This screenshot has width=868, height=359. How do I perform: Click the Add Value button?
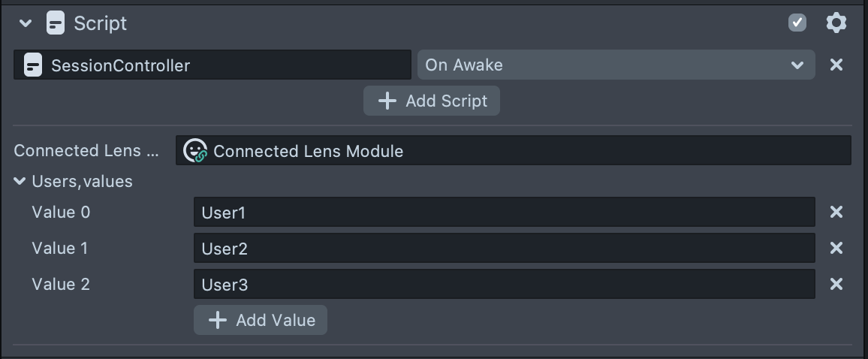click(261, 320)
